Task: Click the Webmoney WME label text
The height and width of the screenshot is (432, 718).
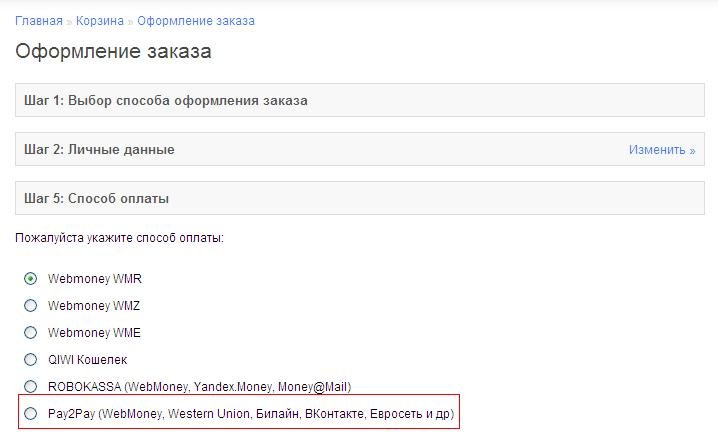Action: [x=87, y=333]
